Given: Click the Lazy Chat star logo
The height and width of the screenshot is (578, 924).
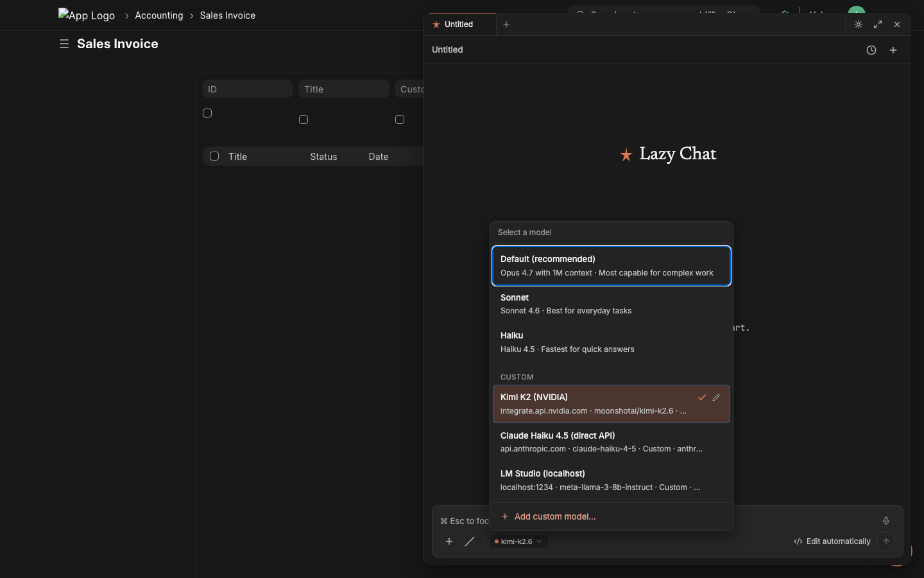Looking at the screenshot, I should (626, 155).
